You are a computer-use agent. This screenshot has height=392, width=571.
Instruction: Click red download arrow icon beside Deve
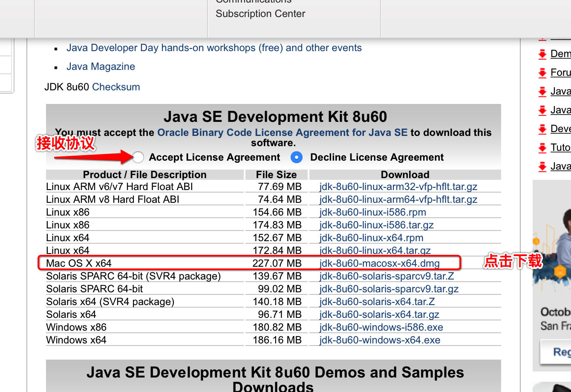coord(542,129)
